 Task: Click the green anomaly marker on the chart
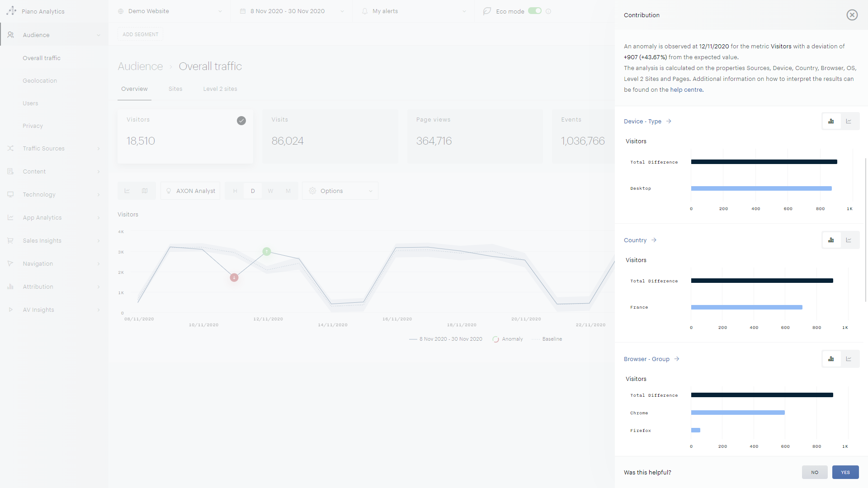click(x=267, y=251)
